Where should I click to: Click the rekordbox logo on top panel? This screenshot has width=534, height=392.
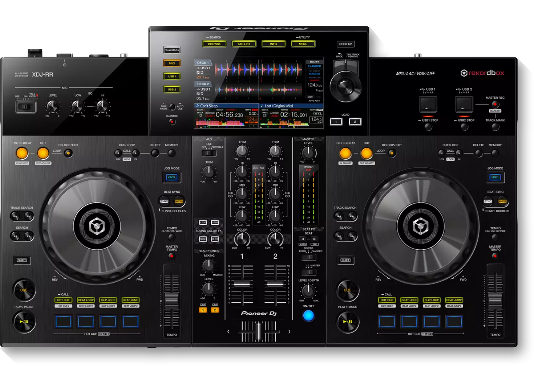tap(482, 73)
